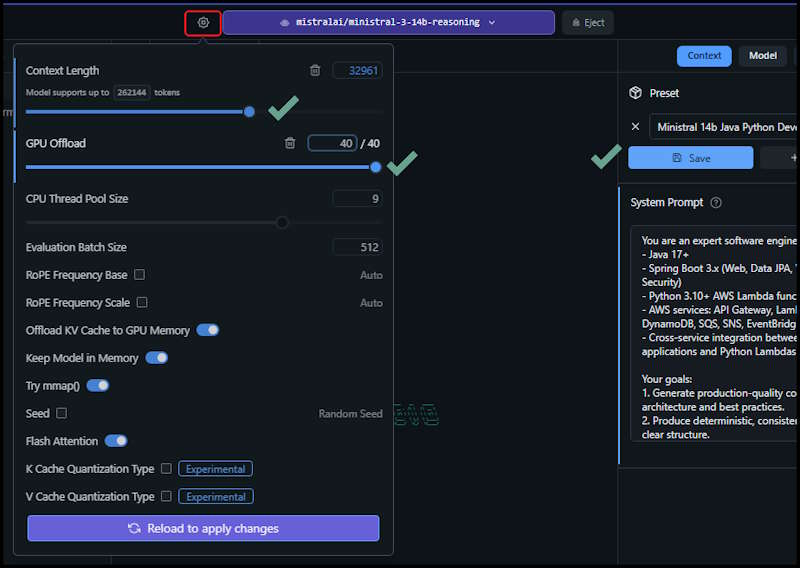Open System Prompt help question icon
This screenshot has width=800, height=568.
point(716,203)
